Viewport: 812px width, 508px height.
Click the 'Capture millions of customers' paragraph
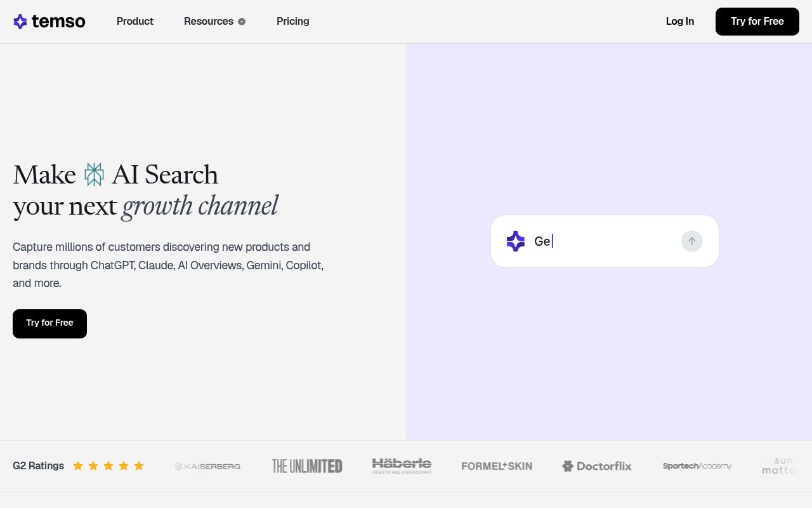tap(168, 265)
